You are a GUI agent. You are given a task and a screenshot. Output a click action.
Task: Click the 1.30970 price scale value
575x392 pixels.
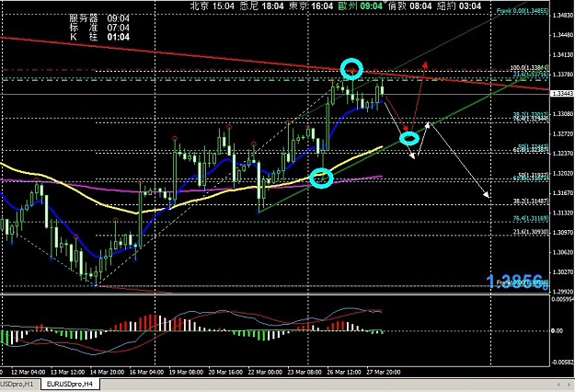point(563,233)
